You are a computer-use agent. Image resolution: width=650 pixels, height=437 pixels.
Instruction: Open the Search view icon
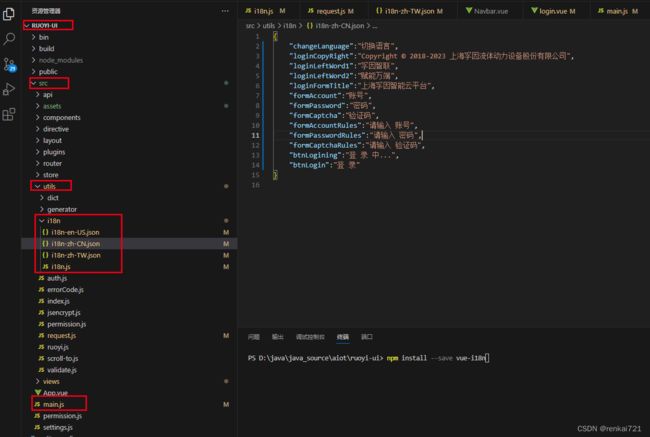(9, 39)
